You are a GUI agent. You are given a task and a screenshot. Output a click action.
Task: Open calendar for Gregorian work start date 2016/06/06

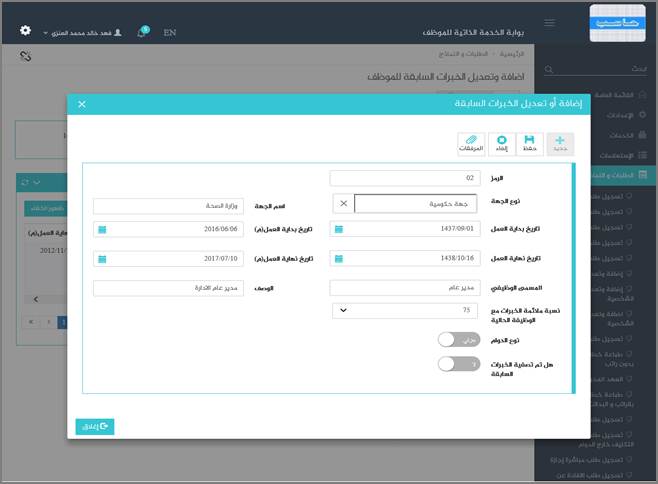click(x=101, y=229)
